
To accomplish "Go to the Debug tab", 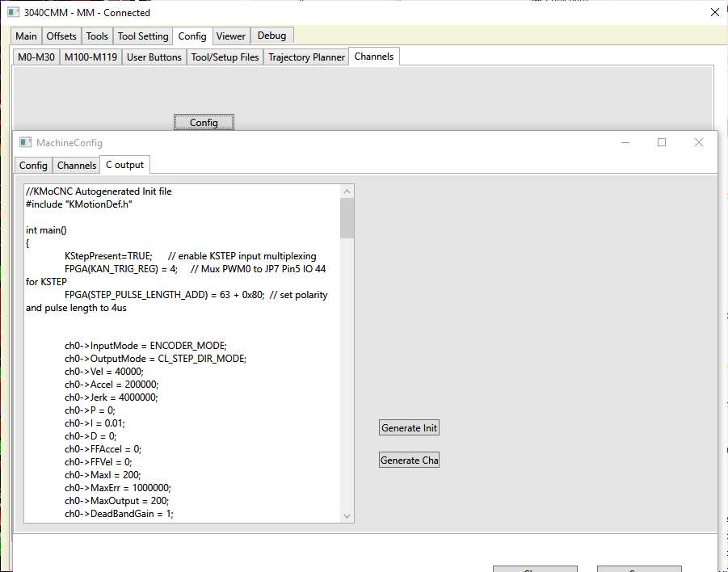I will point(272,36).
